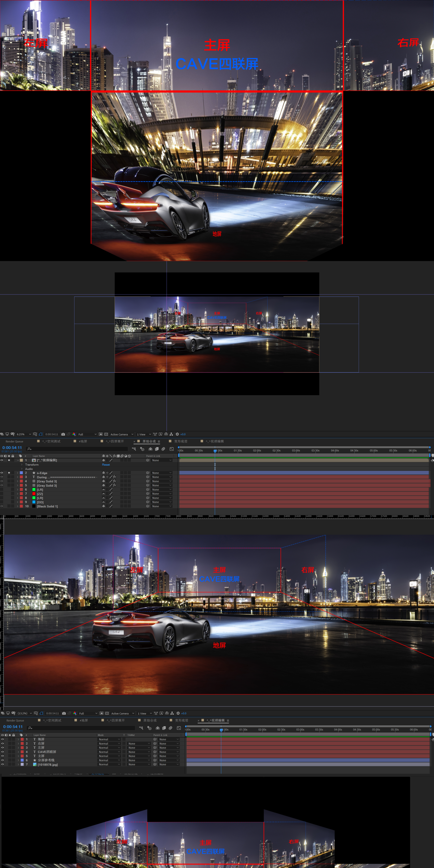This screenshot has width=434, height=868.
Task: Open panel menu beside 原始合成 tab
Action: point(159,442)
